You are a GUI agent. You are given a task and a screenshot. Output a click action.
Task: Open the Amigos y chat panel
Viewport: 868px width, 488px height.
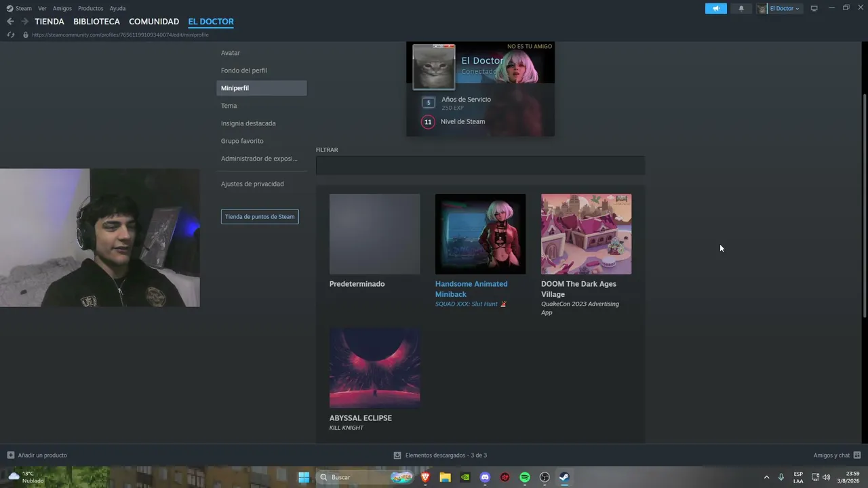point(837,455)
